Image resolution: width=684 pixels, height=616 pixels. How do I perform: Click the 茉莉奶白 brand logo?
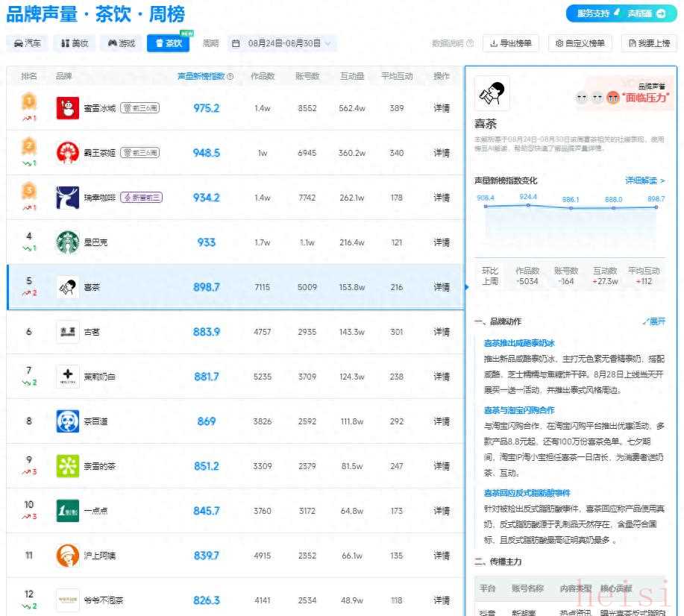click(68, 377)
